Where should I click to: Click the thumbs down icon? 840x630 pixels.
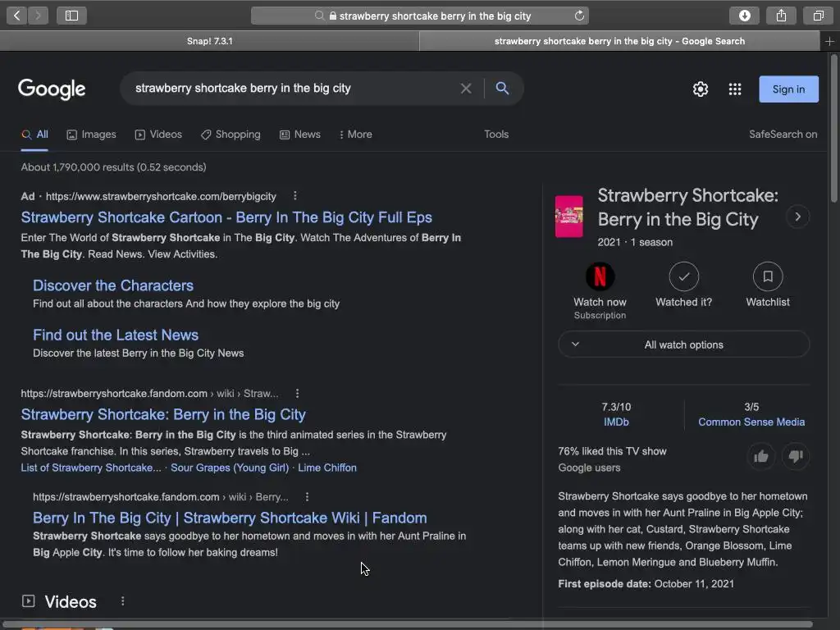(796, 456)
